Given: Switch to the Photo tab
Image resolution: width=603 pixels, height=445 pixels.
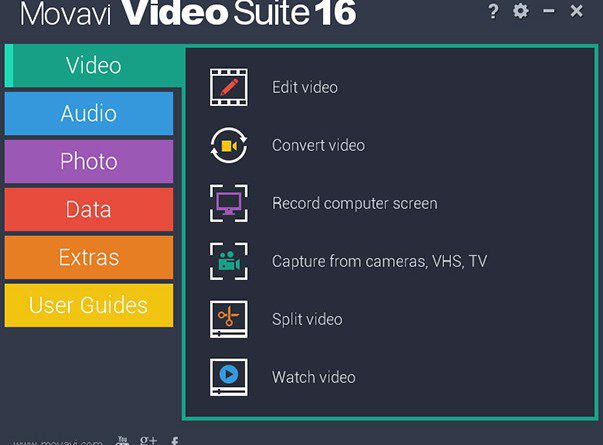Looking at the screenshot, I should pyautogui.click(x=89, y=162).
